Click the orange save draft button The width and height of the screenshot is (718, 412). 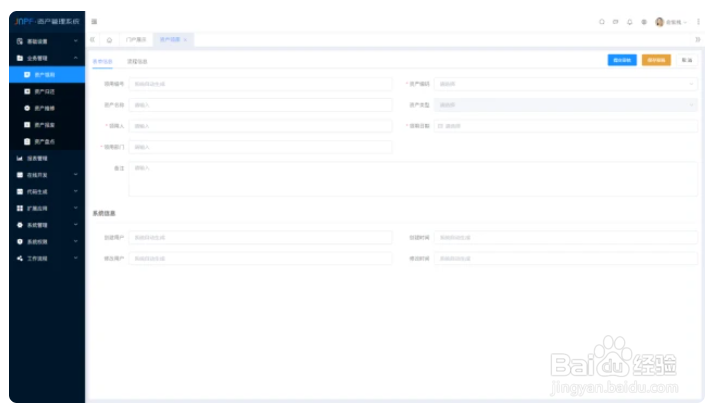point(656,60)
